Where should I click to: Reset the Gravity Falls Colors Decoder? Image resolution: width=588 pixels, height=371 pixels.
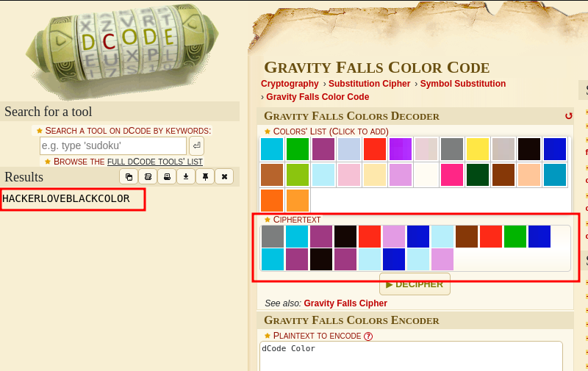[x=568, y=116]
